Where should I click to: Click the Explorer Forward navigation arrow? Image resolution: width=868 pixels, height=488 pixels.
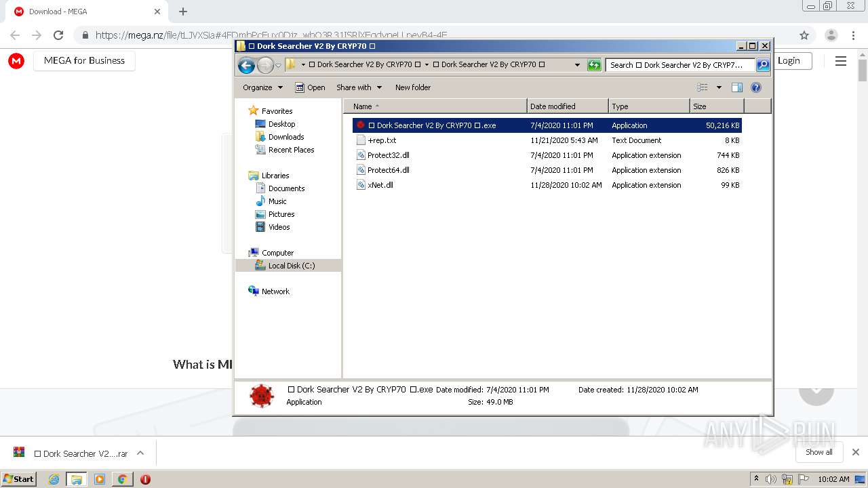pos(265,65)
